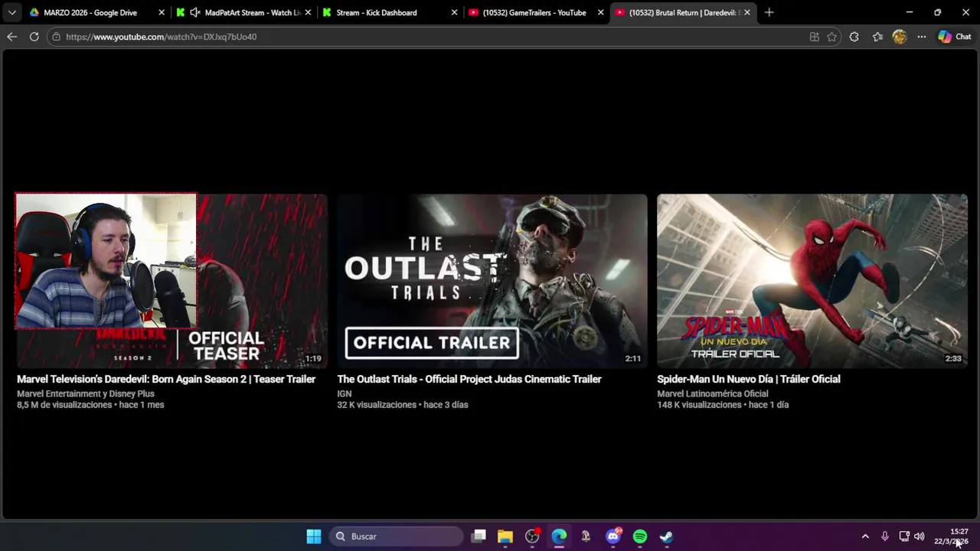
Task: Open Edge settings and more menu
Action: coord(922,37)
